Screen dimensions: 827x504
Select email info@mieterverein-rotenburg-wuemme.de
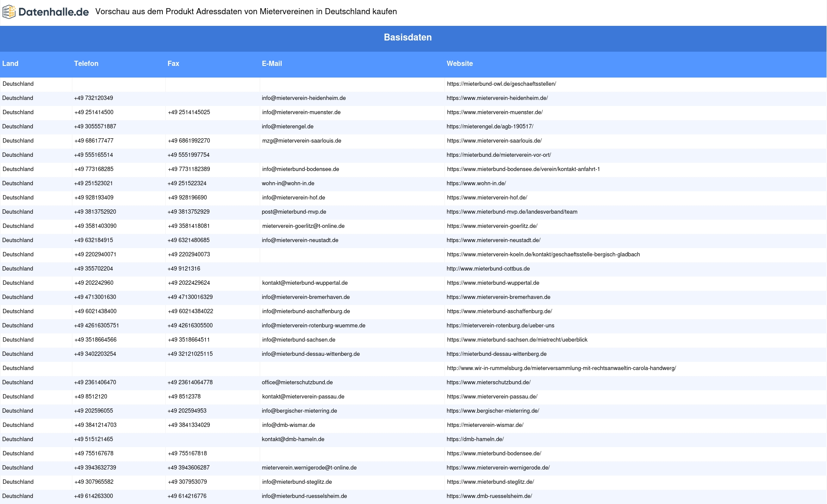tap(314, 326)
